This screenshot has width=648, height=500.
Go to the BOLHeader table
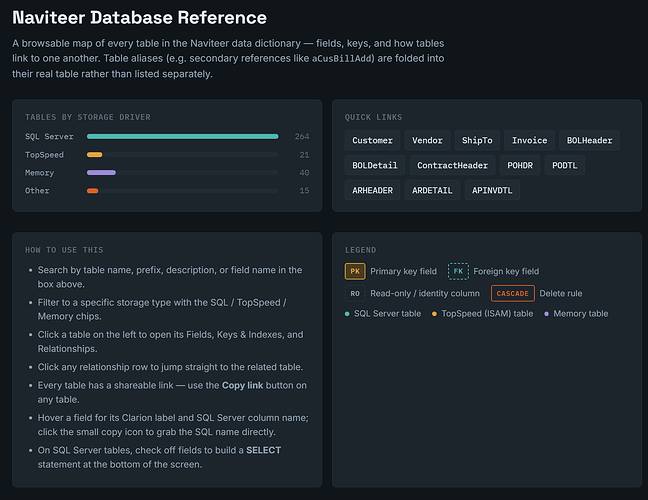(589, 140)
